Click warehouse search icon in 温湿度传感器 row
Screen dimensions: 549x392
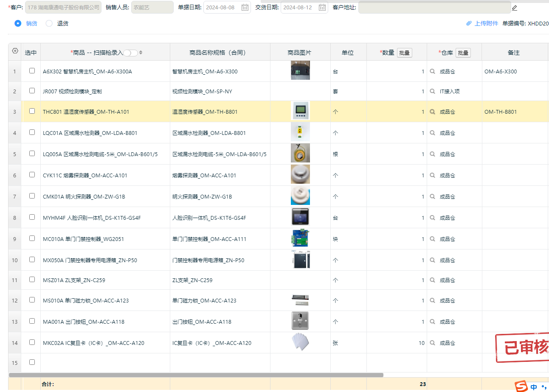coord(433,112)
